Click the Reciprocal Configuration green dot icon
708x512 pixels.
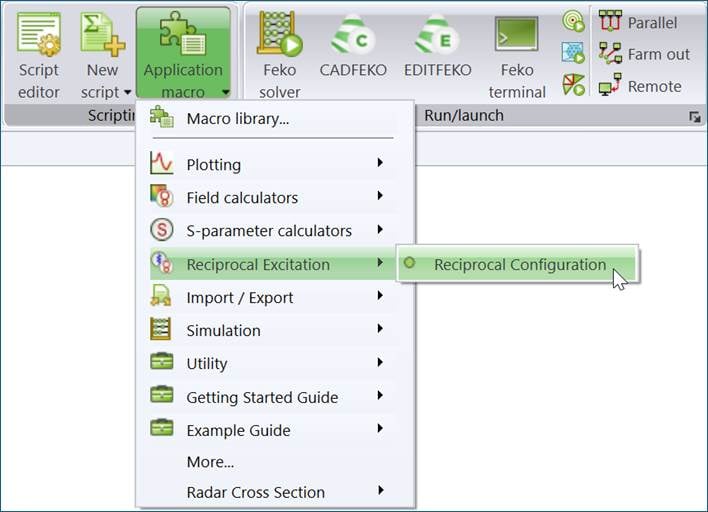point(410,262)
